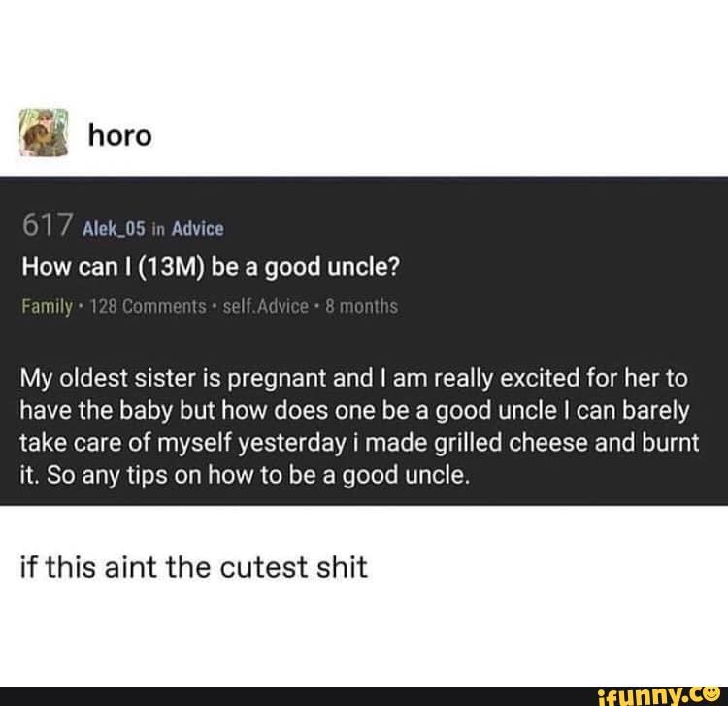Click the ifunny.co watermark logo
Image resolution: width=728 pixels, height=706 pixels.
pos(661,696)
